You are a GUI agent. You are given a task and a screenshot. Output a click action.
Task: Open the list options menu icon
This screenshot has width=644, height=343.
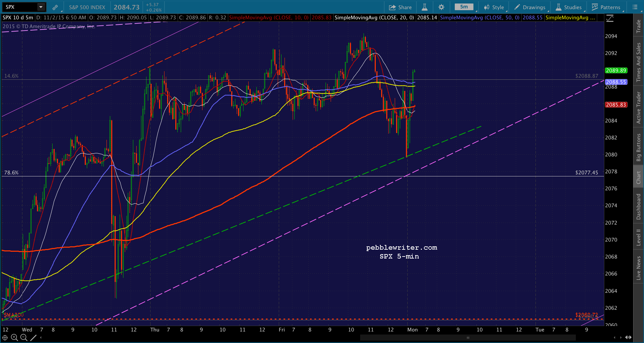(635, 7)
